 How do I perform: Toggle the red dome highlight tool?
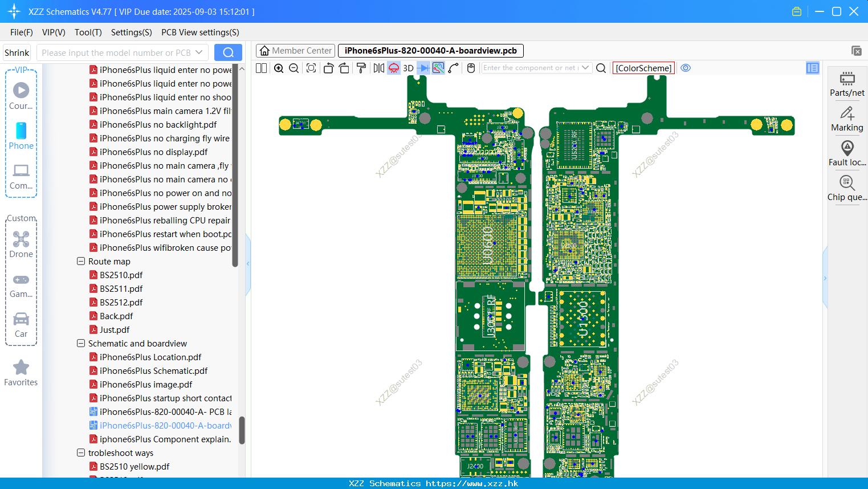click(394, 68)
